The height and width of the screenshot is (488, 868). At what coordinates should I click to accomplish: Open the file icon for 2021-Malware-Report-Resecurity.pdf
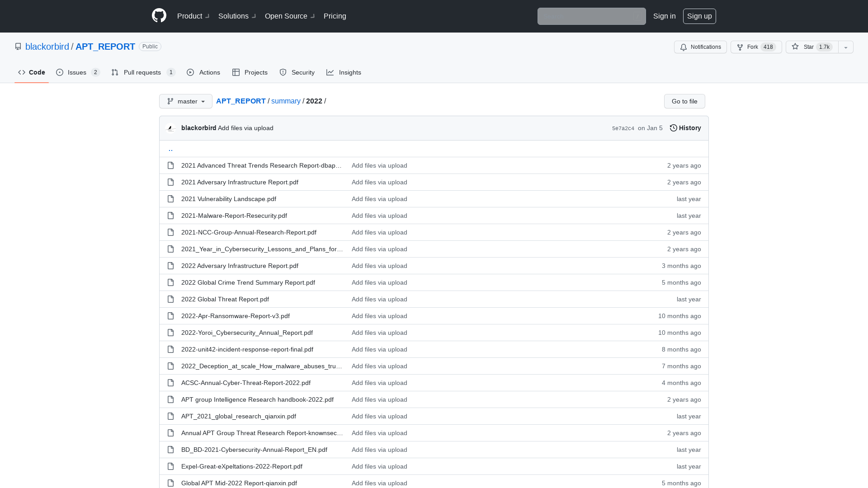[x=170, y=216]
